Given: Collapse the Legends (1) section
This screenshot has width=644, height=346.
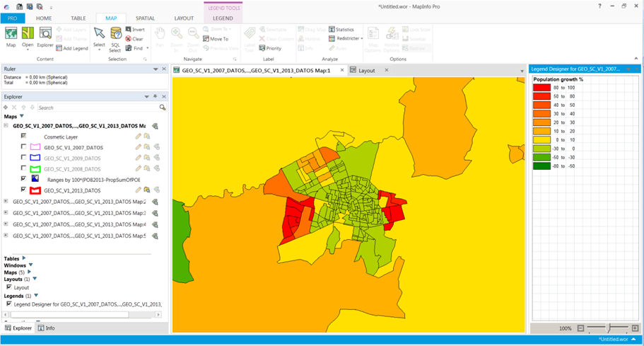Looking at the screenshot, I should [x=36, y=296].
